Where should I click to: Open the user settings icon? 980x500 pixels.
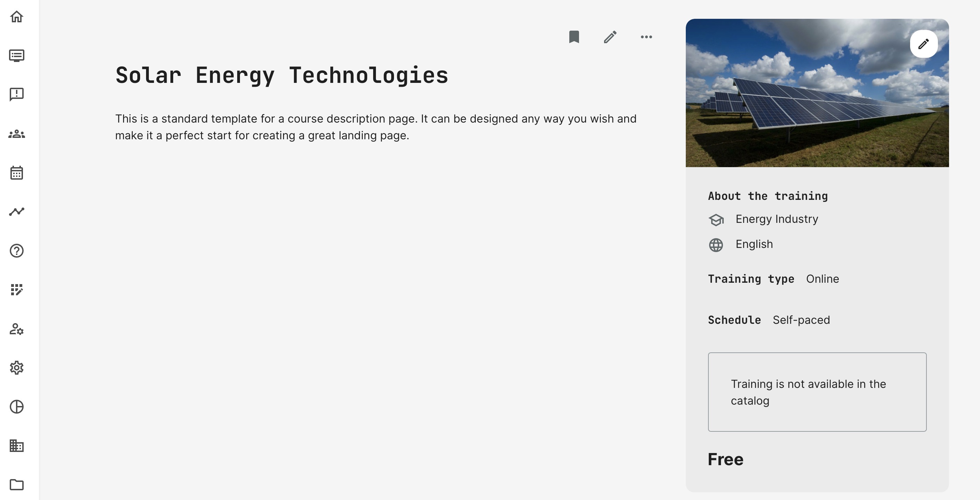[x=17, y=329]
